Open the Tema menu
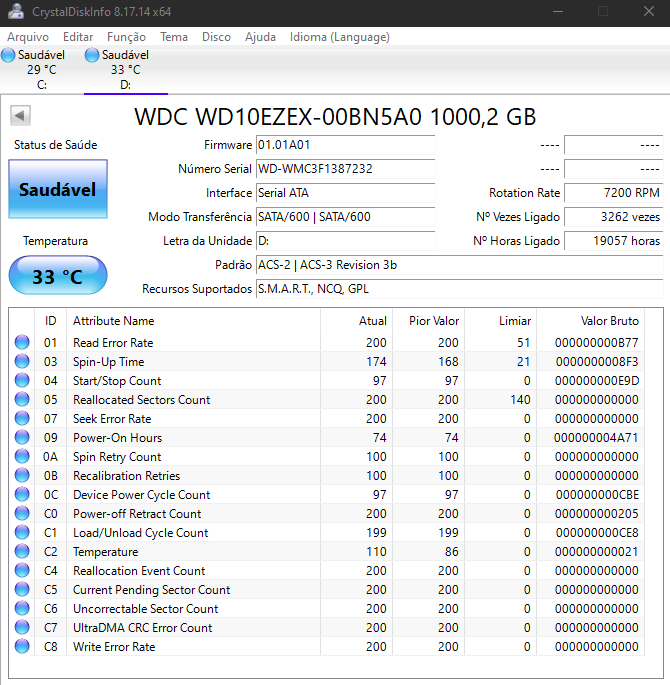This screenshot has width=670, height=685. tap(173, 37)
